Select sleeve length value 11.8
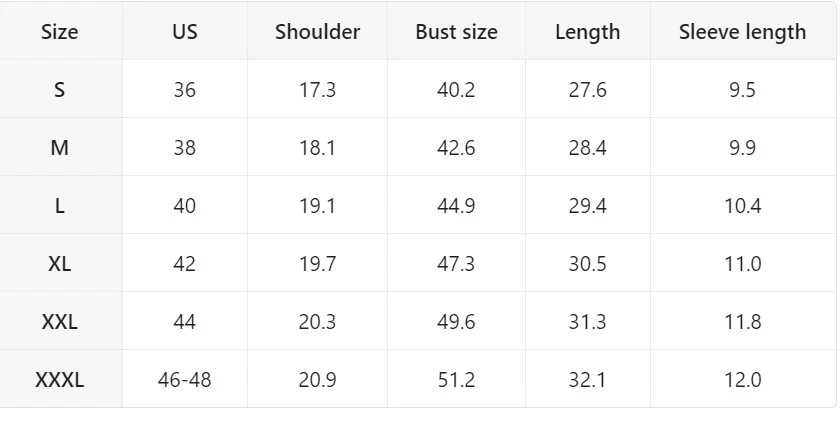840x427 pixels. tap(742, 322)
